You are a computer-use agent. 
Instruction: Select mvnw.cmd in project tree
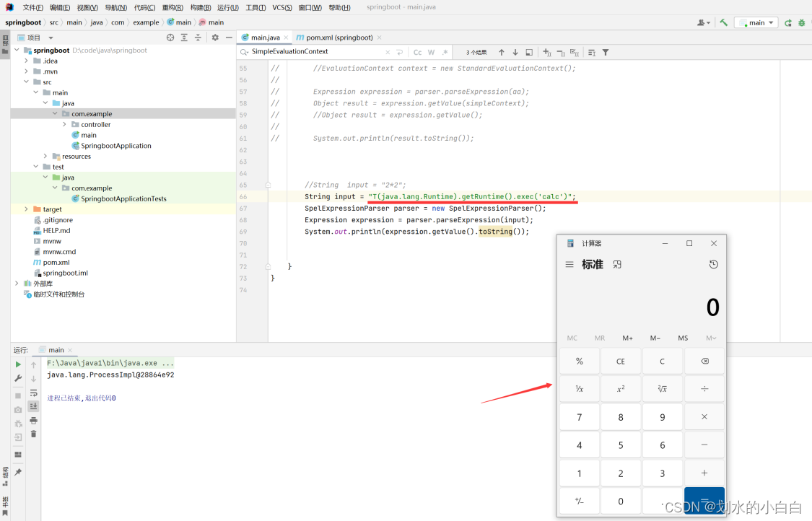[54, 252]
